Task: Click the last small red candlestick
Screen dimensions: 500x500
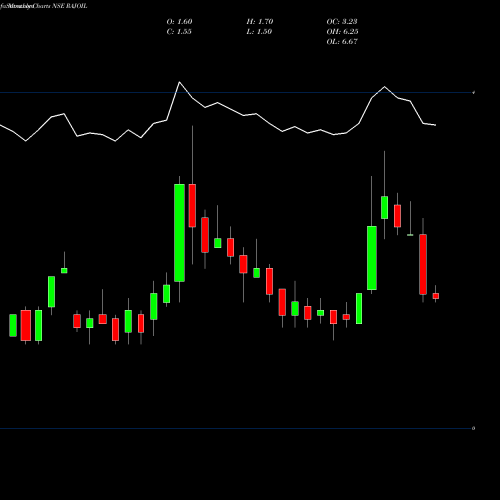Action: click(436, 296)
